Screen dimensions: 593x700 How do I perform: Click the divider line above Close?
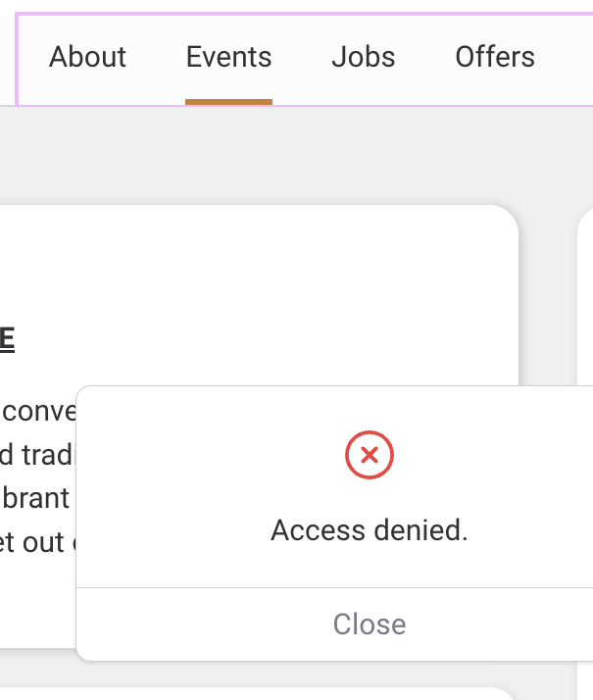pyautogui.click(x=333, y=588)
